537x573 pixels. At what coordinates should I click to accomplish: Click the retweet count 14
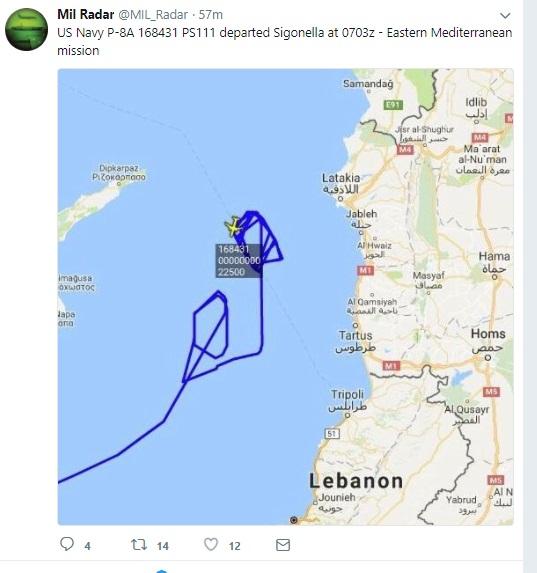click(163, 546)
